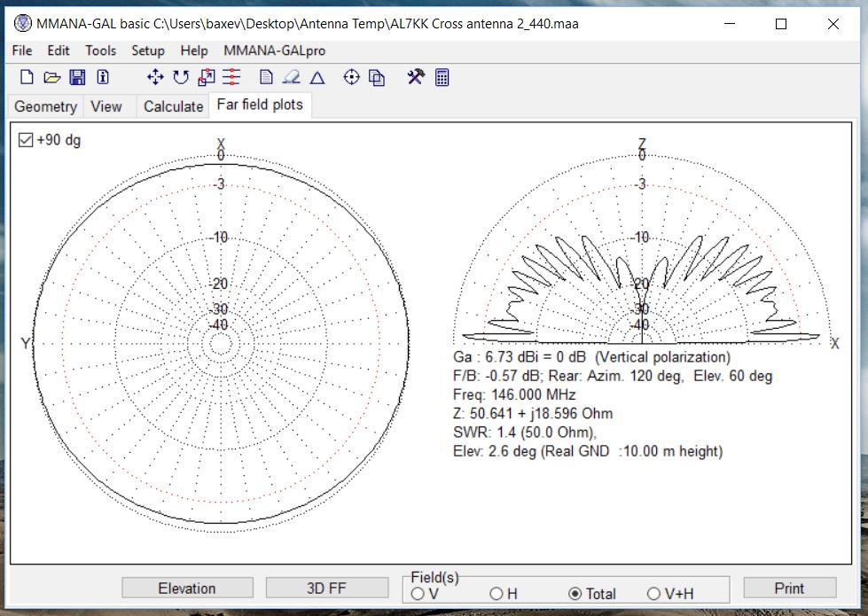Close the MMANA-GAL window

click(x=833, y=24)
